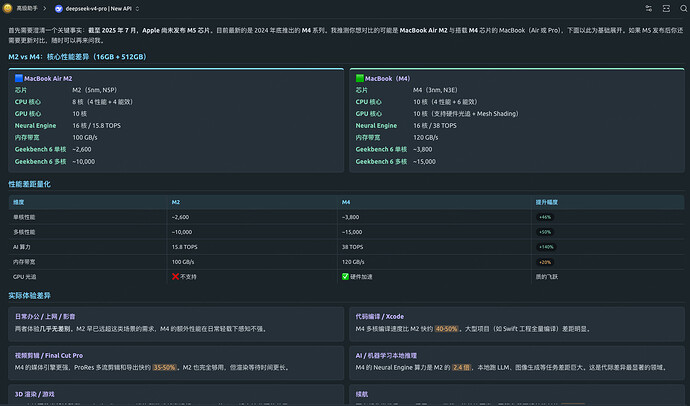Image resolution: width=690 pixels, height=406 pixels.
Task: Click the +20% improvement badge
Action: point(545,262)
